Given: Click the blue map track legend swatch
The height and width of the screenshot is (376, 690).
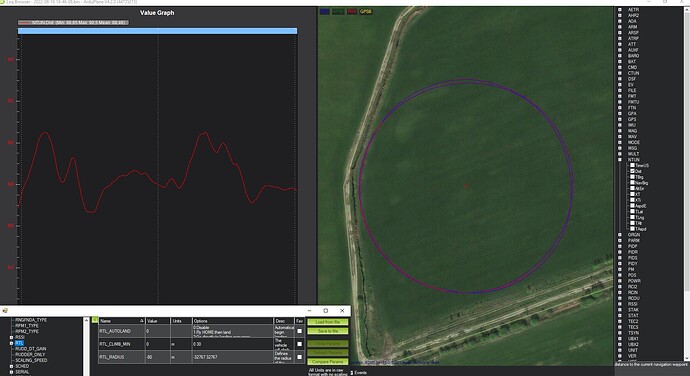Looking at the screenshot, I should pyautogui.click(x=325, y=11).
